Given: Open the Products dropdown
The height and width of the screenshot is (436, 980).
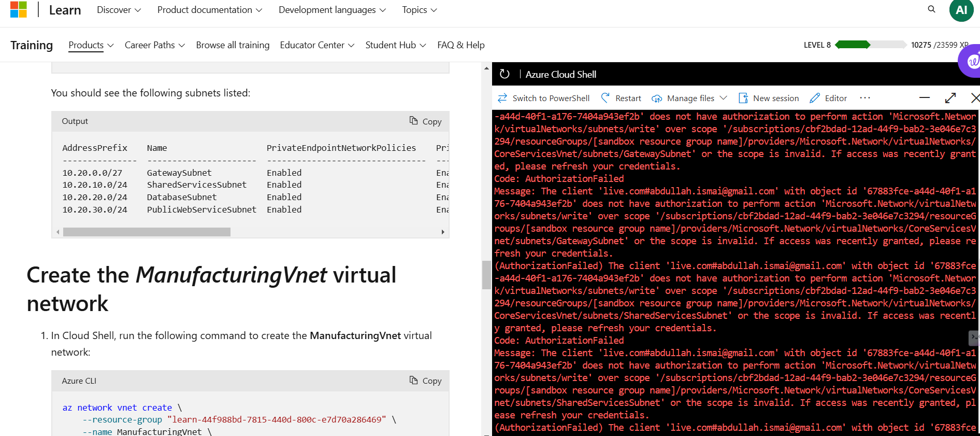Looking at the screenshot, I should [91, 45].
